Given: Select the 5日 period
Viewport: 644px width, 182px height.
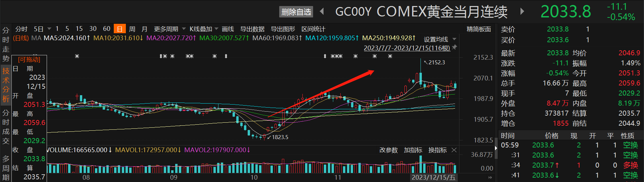Looking at the screenshot, I should point(39,29).
